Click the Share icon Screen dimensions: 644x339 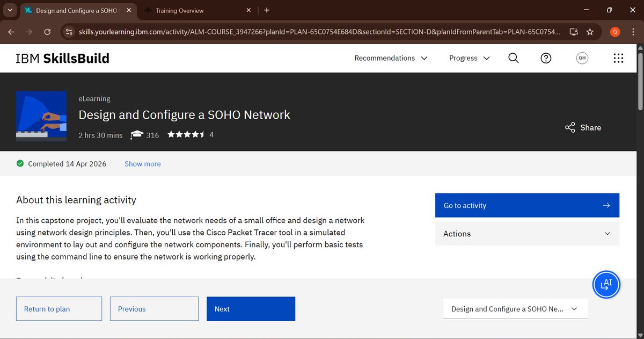tap(570, 127)
